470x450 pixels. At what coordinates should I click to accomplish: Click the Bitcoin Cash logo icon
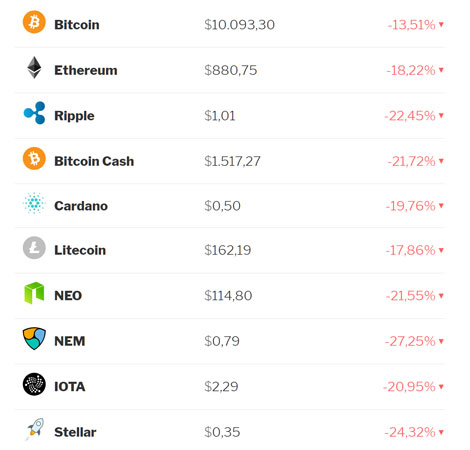[34, 158]
